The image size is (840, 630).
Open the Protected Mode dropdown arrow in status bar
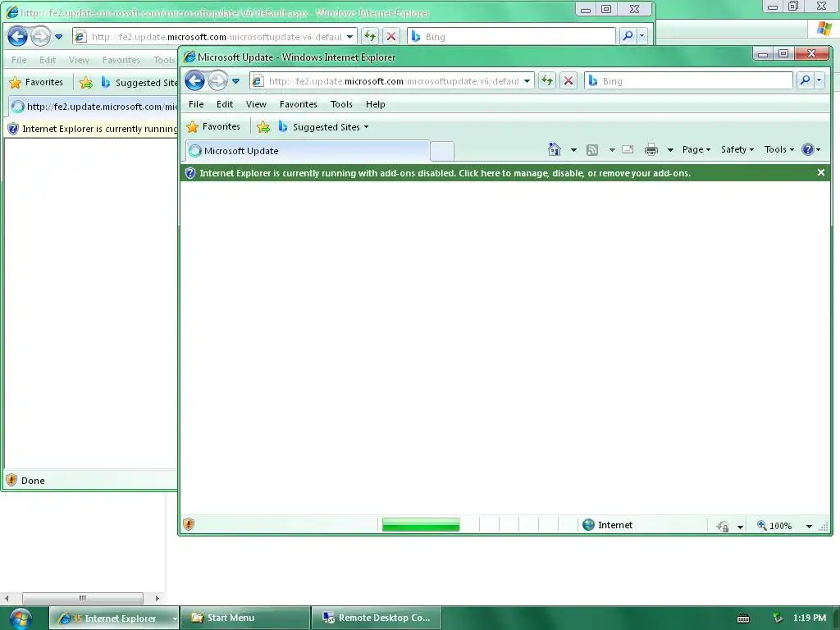point(741,527)
